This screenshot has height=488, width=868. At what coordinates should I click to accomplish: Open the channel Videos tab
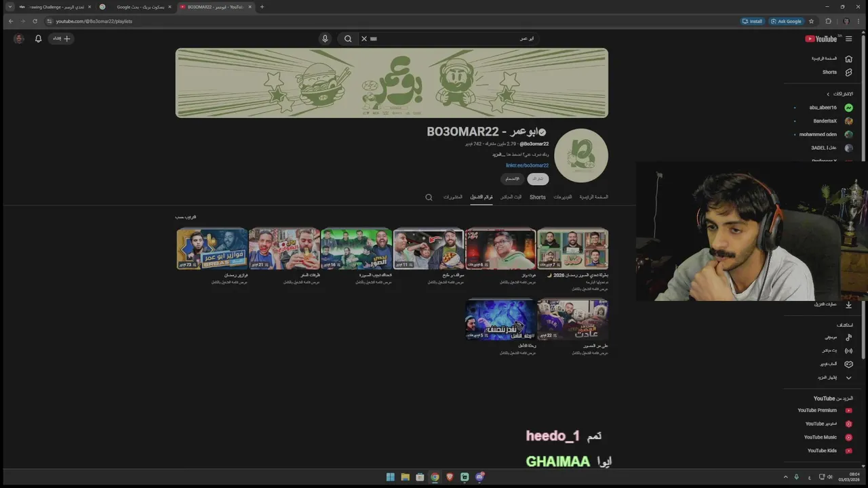[562, 197]
